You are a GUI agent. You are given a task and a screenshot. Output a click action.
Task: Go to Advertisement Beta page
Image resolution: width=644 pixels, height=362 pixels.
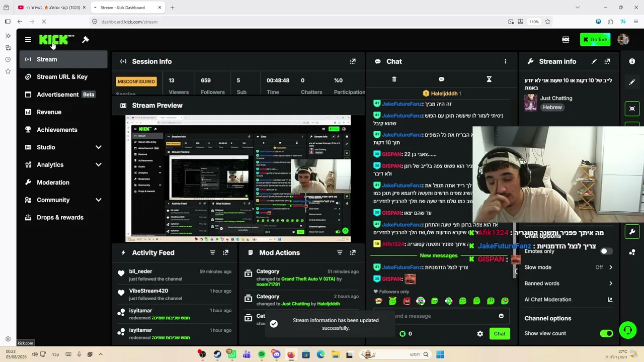pyautogui.click(x=63, y=95)
